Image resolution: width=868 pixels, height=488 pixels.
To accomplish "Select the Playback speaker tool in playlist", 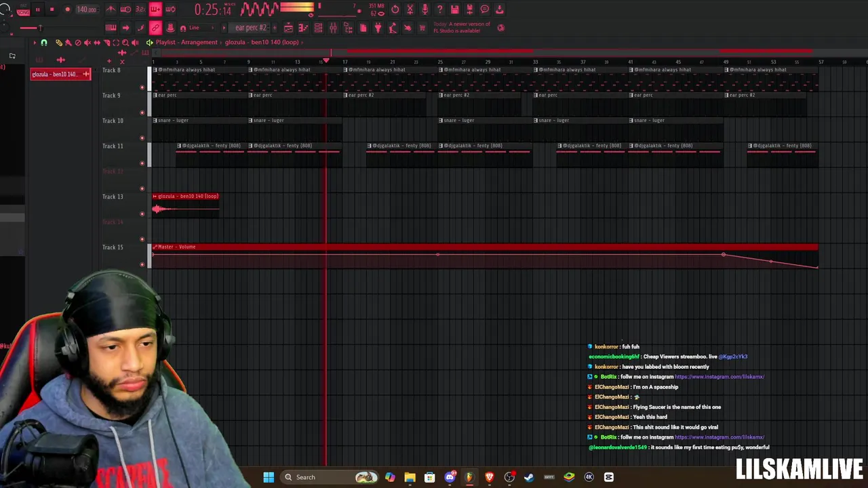I will 135,43.
